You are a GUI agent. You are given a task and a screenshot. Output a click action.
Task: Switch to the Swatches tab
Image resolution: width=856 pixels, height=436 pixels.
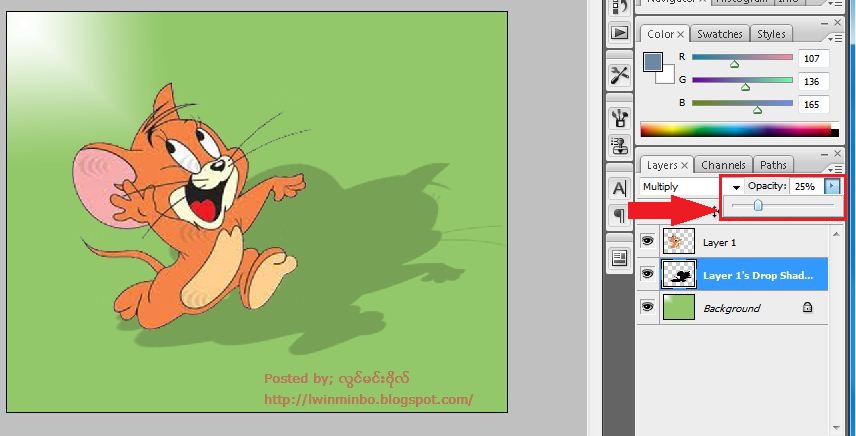tap(720, 34)
